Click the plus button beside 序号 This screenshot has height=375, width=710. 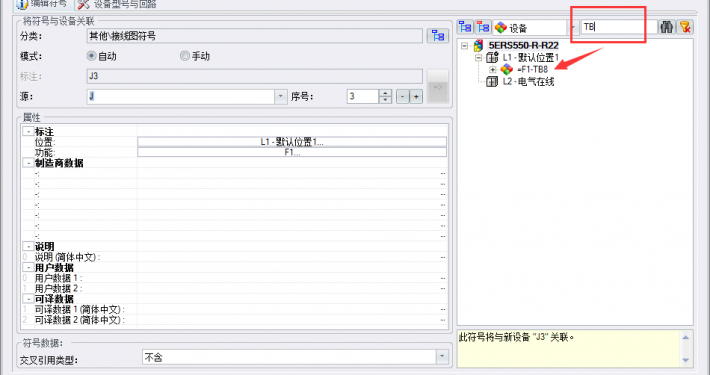click(416, 96)
